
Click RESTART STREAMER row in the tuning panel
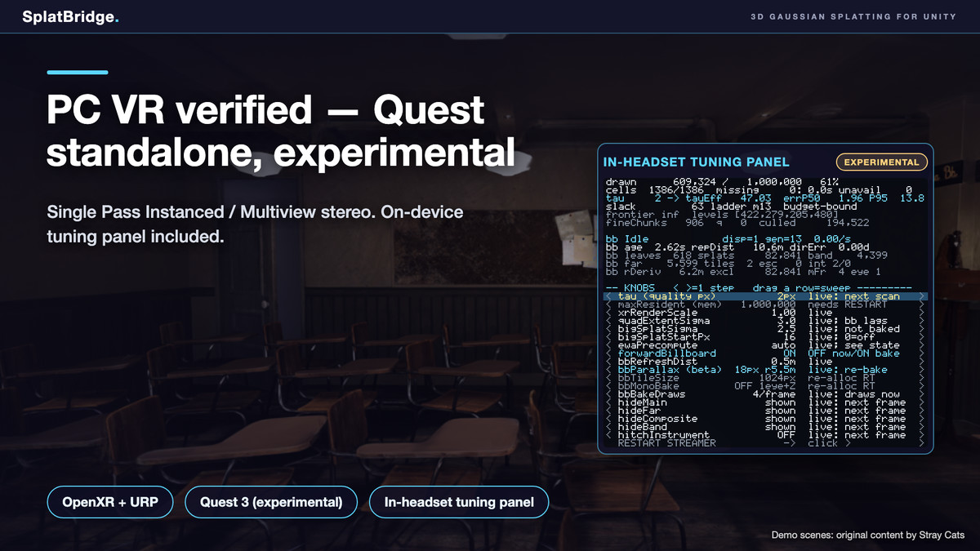(x=766, y=443)
